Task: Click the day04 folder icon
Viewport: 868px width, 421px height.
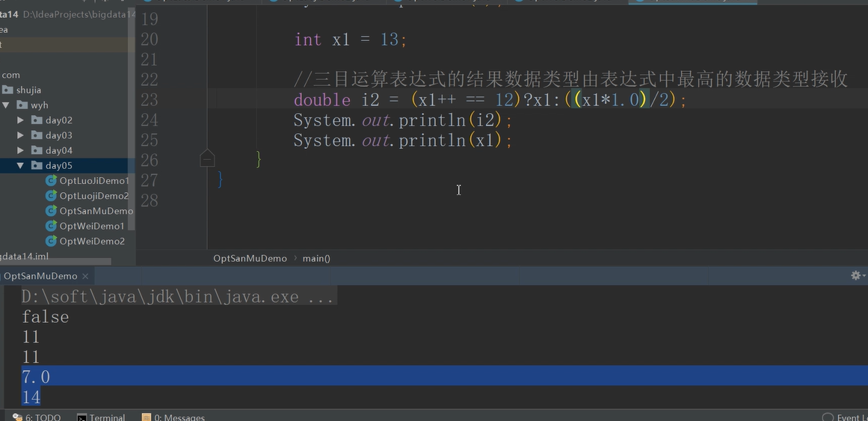Action: click(x=37, y=150)
